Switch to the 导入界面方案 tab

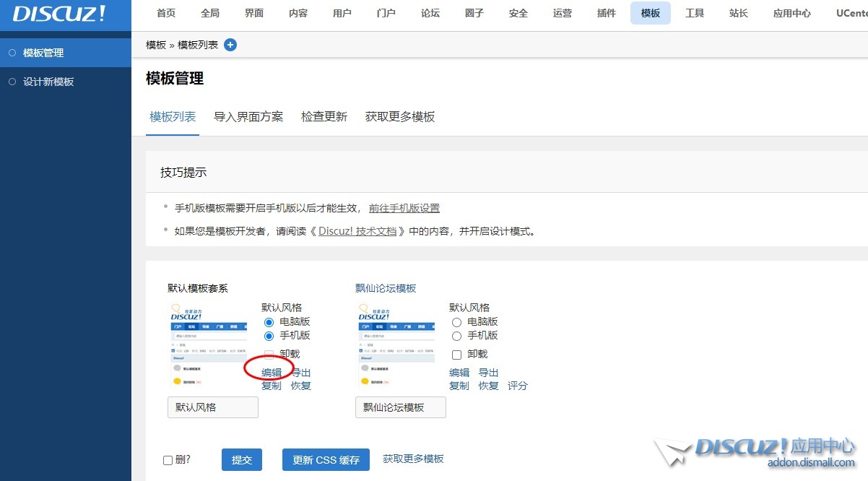248,117
